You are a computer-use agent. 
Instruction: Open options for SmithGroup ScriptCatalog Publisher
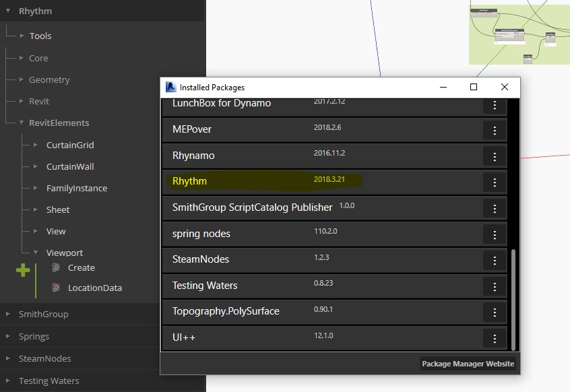coord(495,209)
